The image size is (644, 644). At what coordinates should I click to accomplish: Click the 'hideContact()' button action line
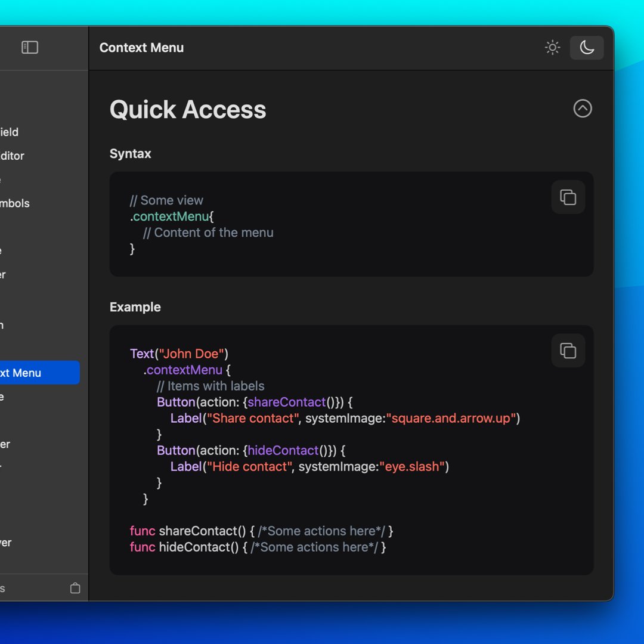251,451
